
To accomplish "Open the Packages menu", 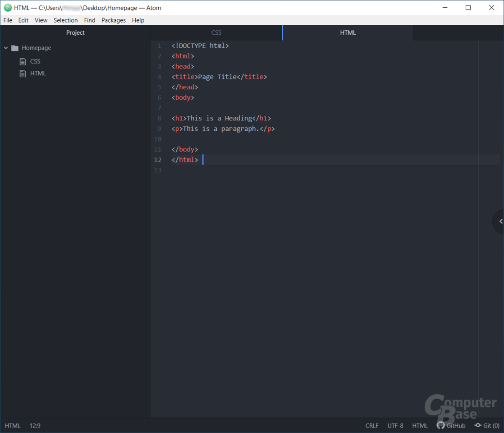I will [x=113, y=20].
